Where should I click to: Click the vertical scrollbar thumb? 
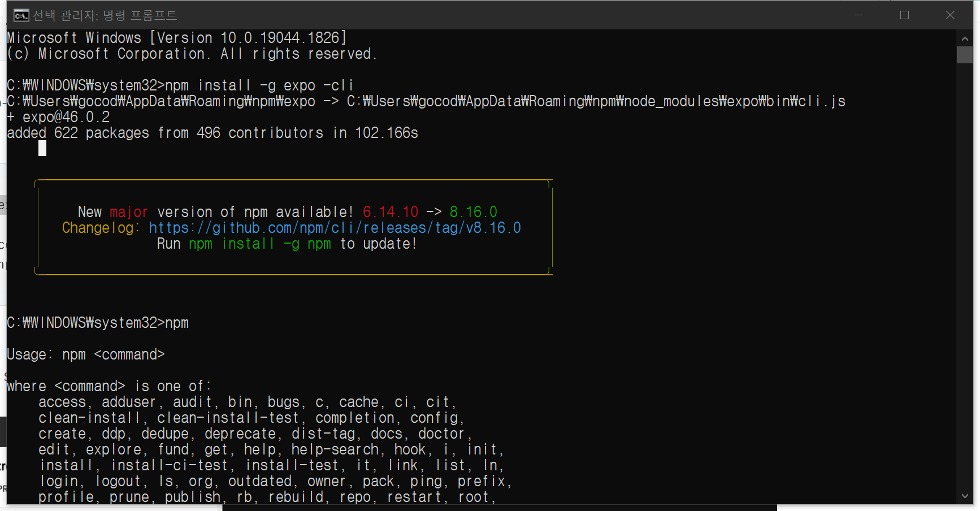tap(965, 55)
